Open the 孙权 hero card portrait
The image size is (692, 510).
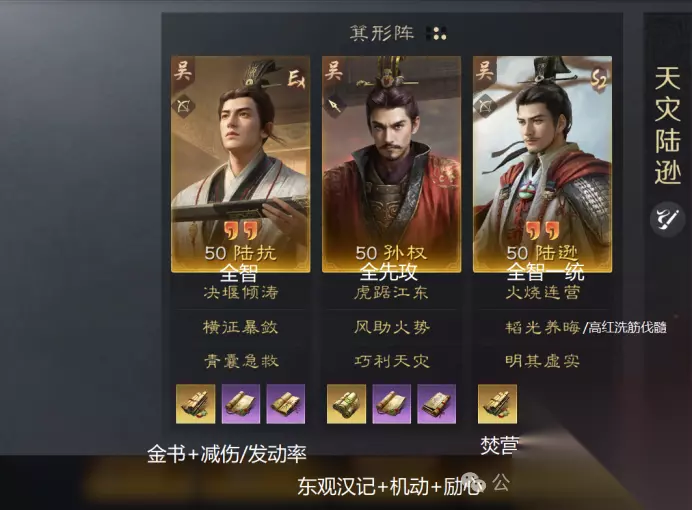pos(391,164)
